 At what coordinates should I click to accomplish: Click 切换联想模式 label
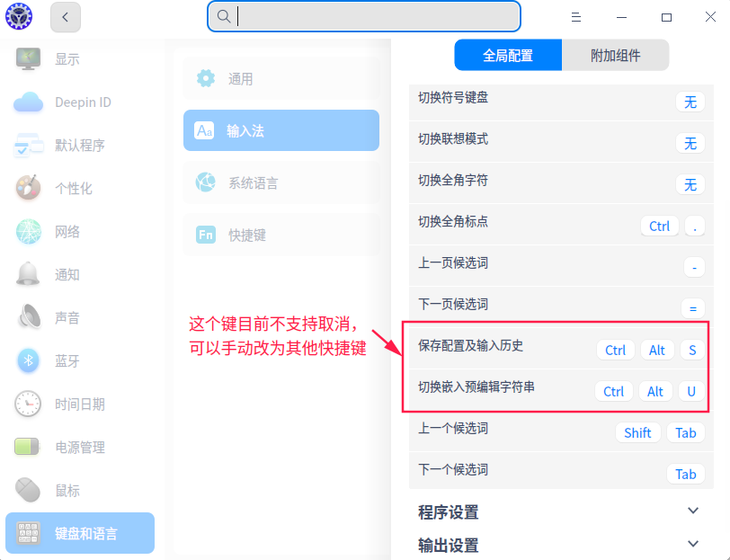point(453,138)
